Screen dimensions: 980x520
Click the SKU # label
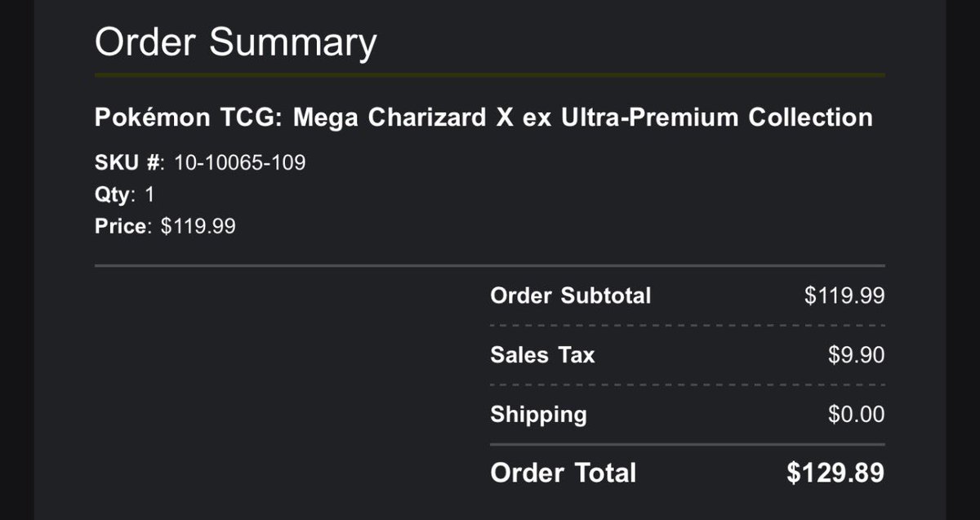(128, 162)
